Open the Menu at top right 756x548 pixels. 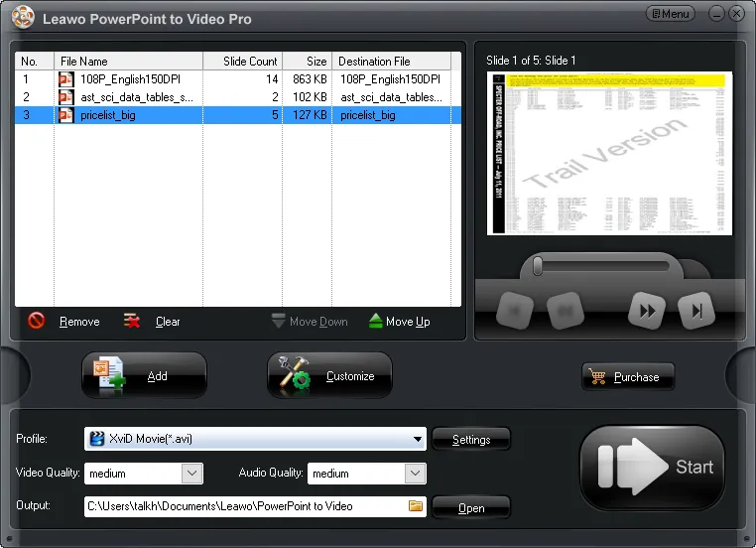[670, 14]
